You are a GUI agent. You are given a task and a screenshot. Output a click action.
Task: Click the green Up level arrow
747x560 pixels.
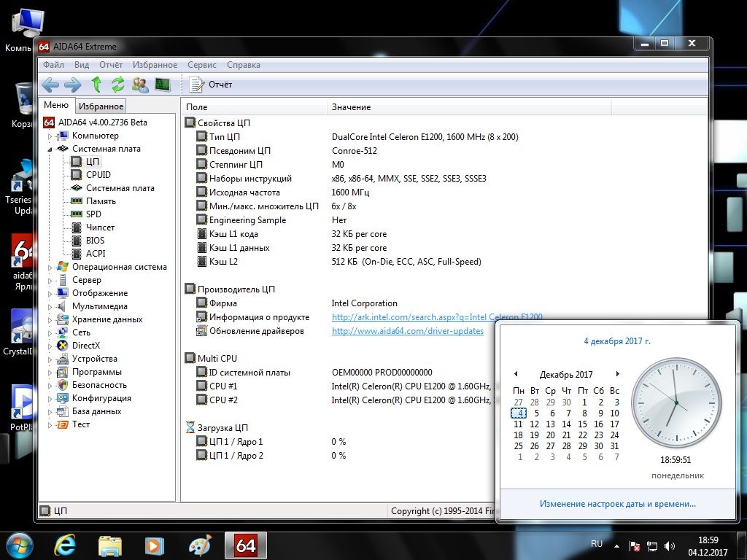(96, 85)
